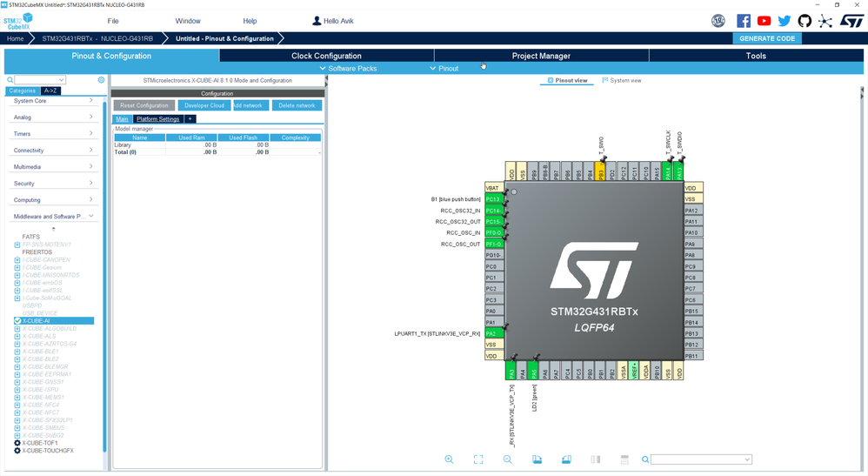Zoom in on the pinout chip view
The height and width of the screenshot is (476, 868).
point(449,459)
